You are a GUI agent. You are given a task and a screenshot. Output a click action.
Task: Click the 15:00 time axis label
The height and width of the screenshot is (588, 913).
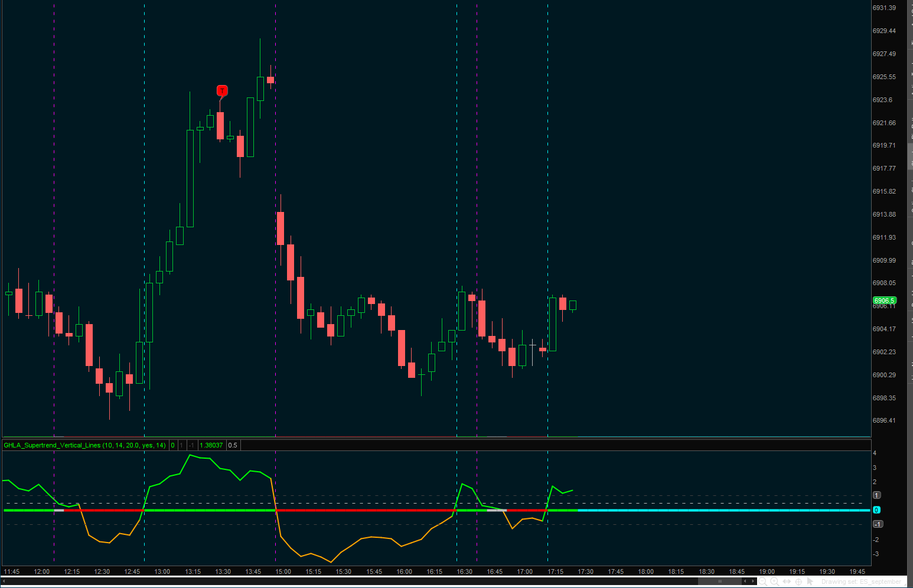tap(282, 571)
